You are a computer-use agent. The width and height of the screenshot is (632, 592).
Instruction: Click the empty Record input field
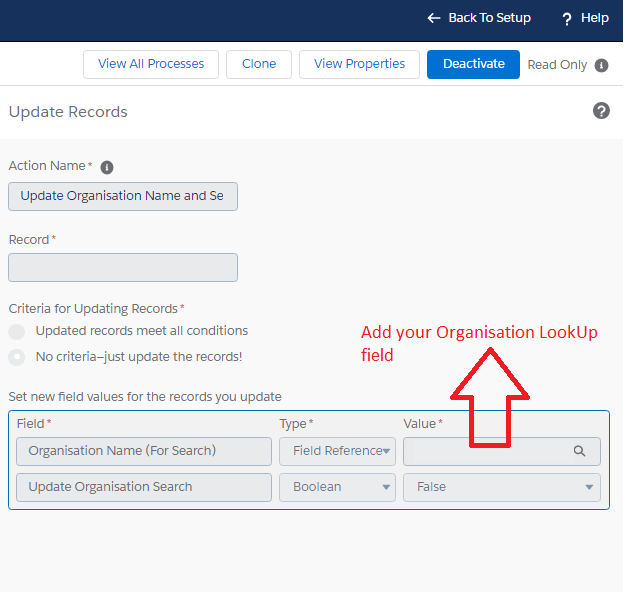[123, 267]
